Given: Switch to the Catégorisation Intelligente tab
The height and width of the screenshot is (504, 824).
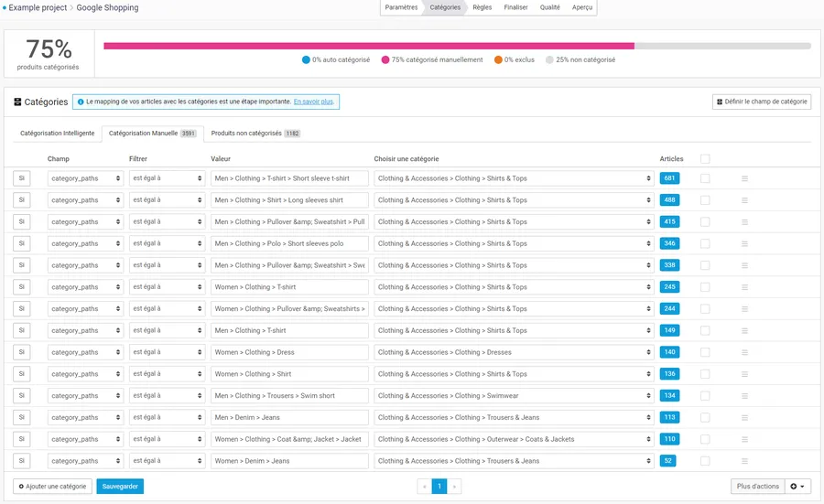Looking at the screenshot, I should click(57, 133).
